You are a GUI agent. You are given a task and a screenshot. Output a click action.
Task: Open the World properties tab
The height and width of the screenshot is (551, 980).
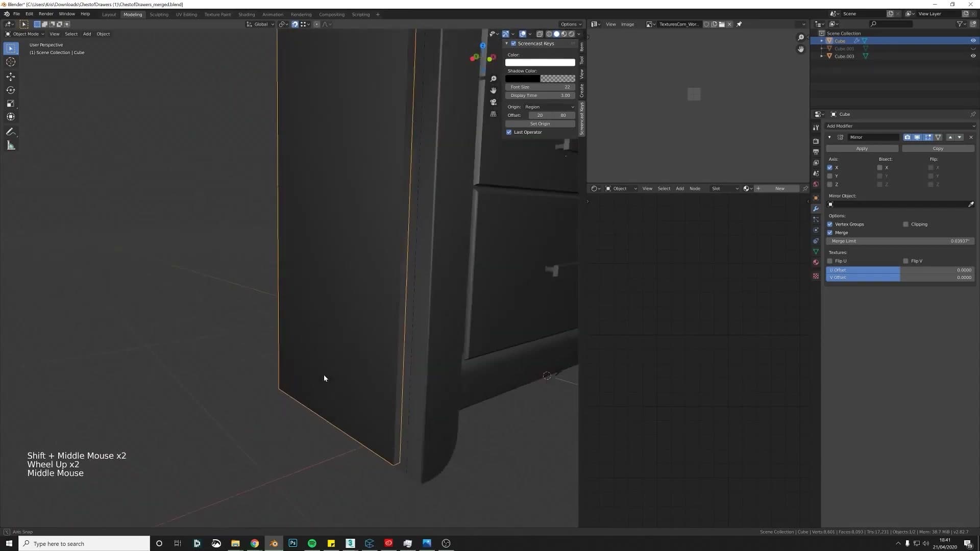(x=816, y=184)
